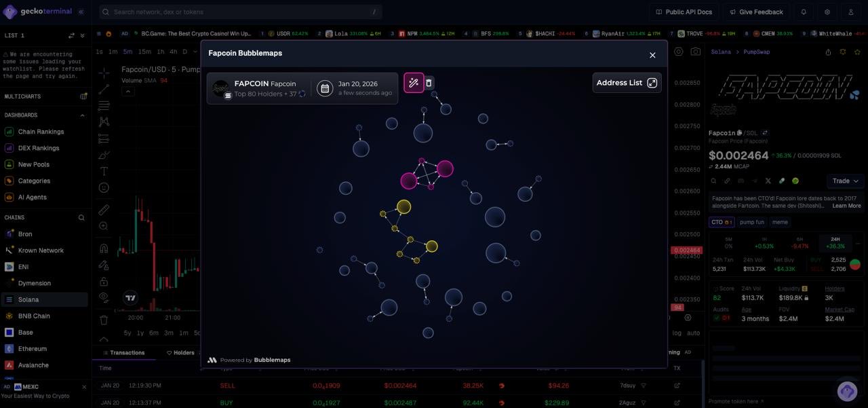Collapse the chart indicator legend arrow
The width and height of the screenshot is (868, 408).
[x=128, y=91]
